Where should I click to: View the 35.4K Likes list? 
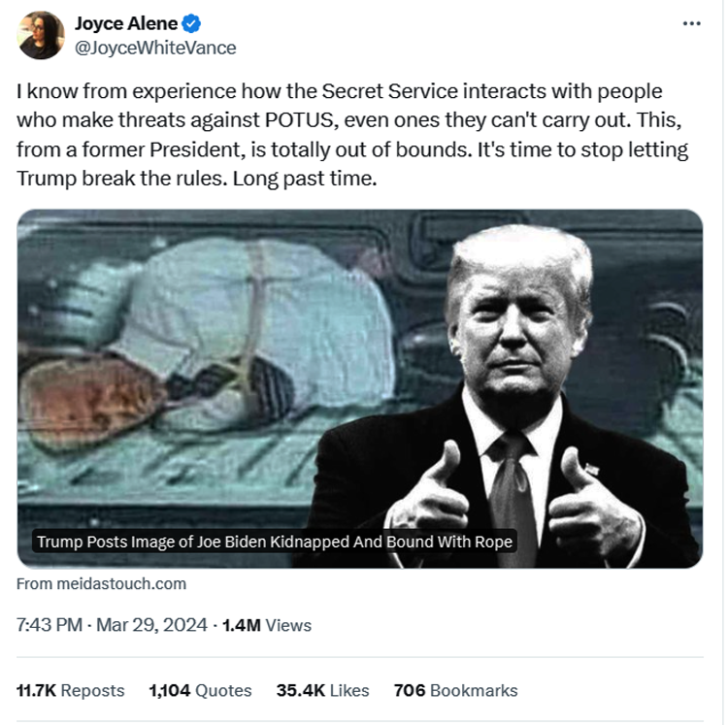pos(322,690)
